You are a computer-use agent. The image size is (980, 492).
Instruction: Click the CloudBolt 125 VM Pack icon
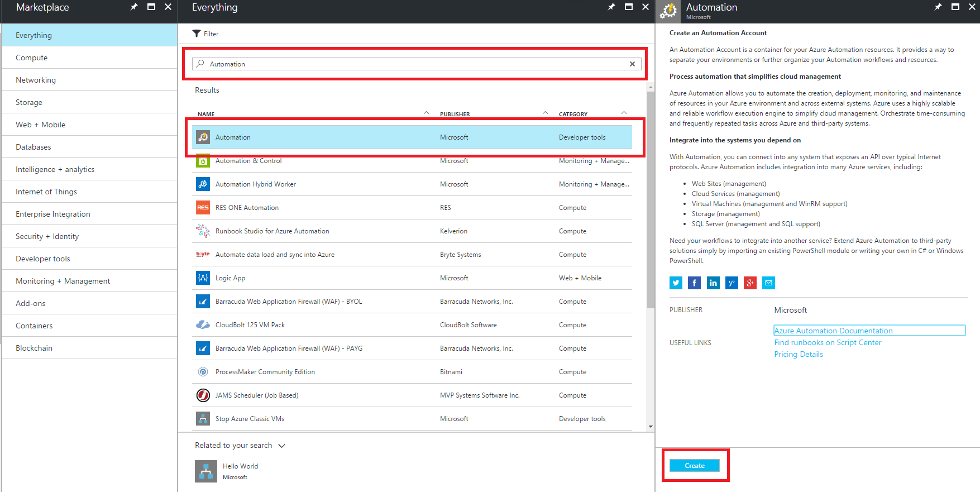click(203, 324)
